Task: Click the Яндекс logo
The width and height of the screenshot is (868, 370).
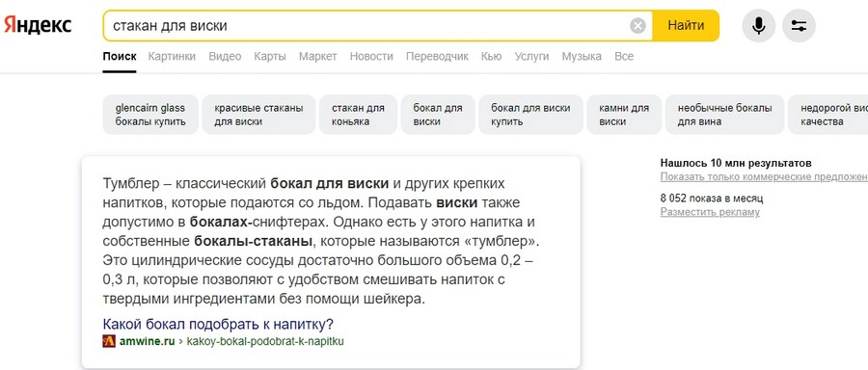Action: [38, 25]
